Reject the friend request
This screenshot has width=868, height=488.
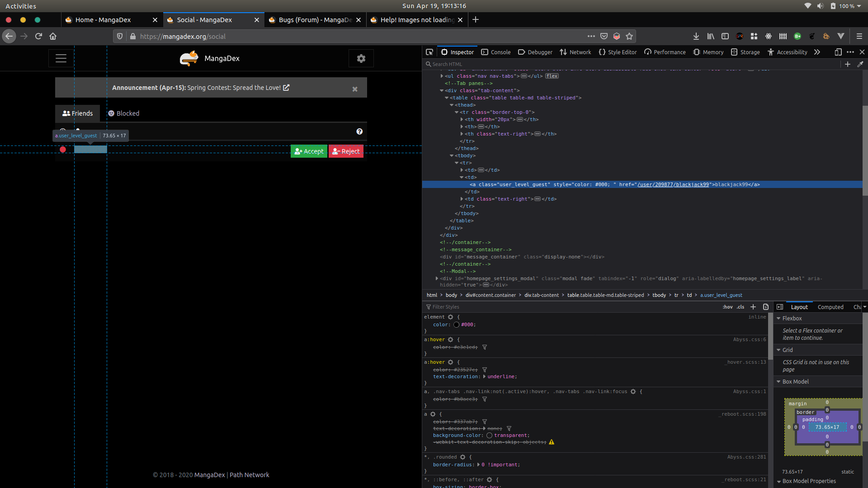346,151
